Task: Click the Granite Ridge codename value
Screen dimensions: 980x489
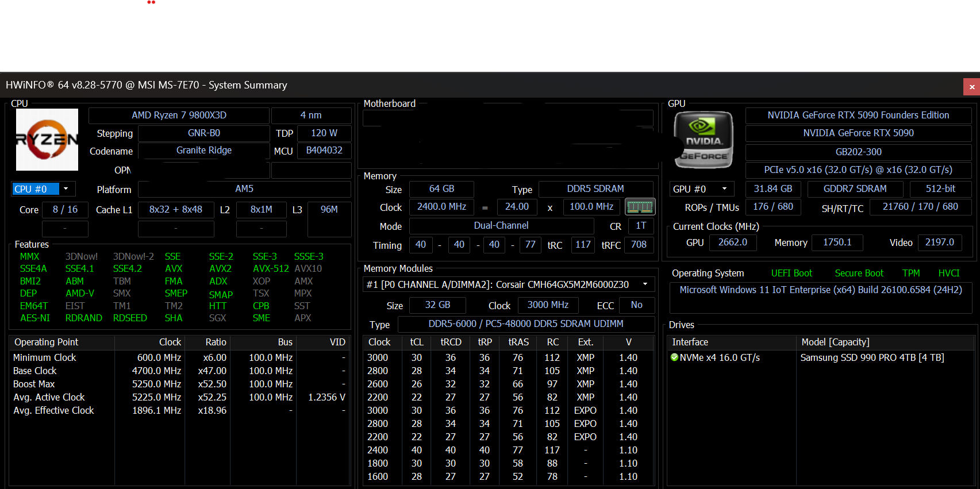Action: pyautogui.click(x=203, y=151)
